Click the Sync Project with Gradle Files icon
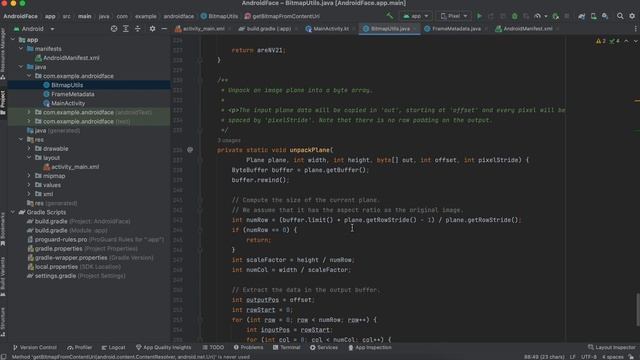The height and width of the screenshot is (360, 640). (x=581, y=16)
